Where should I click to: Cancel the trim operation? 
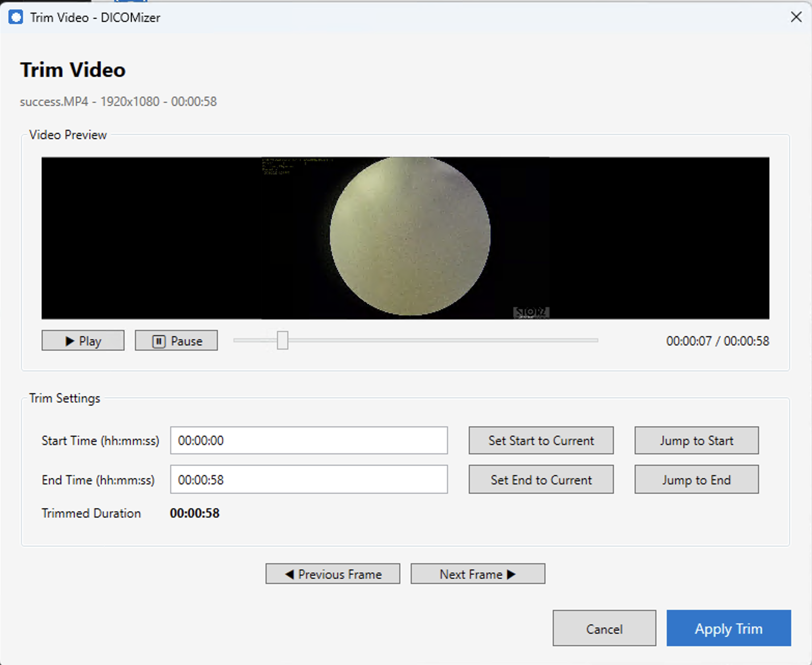tap(604, 628)
